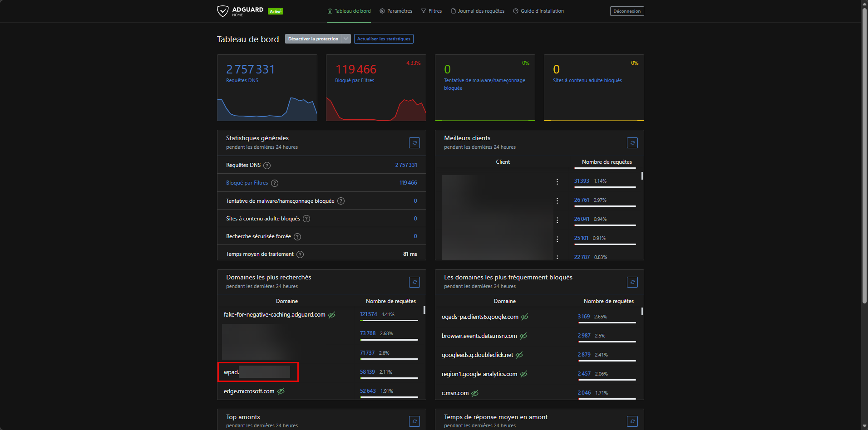Viewport: 868px width, 430px height.
Task: Click the 3 169 blocked request count
Action: (x=584, y=317)
